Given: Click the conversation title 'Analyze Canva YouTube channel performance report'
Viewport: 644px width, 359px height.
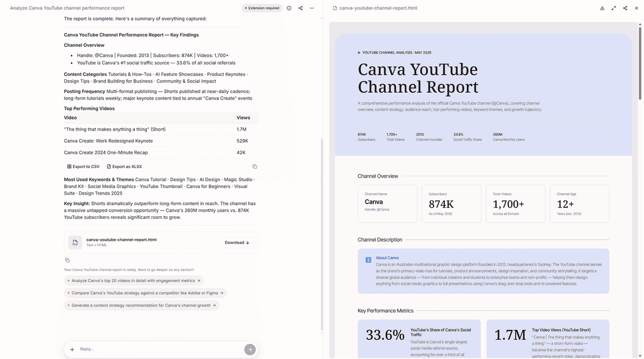Looking at the screenshot, I should point(67,8).
